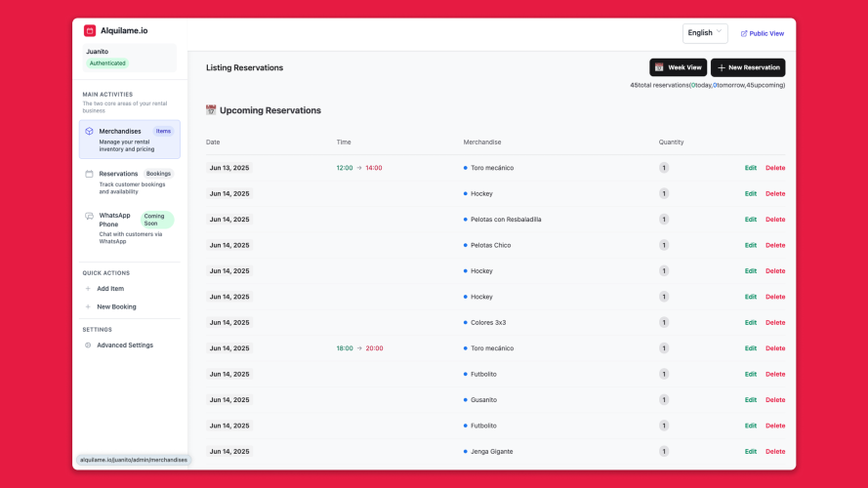
Task: Delete the Colores 3x3 reservation
Action: tap(775, 322)
